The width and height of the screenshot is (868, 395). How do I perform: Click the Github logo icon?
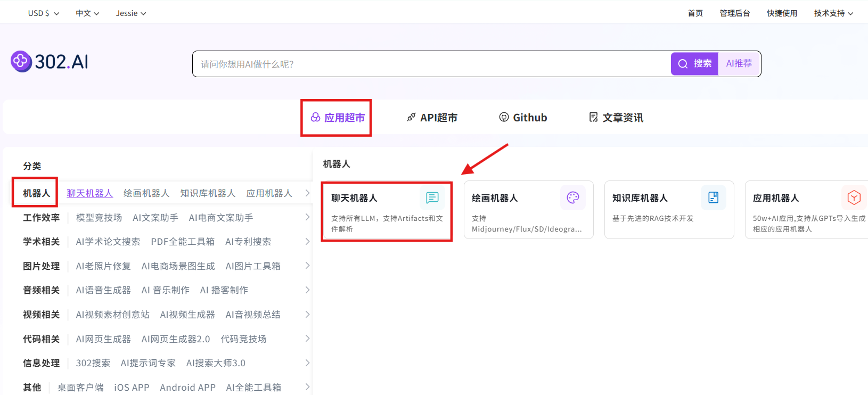(x=504, y=117)
